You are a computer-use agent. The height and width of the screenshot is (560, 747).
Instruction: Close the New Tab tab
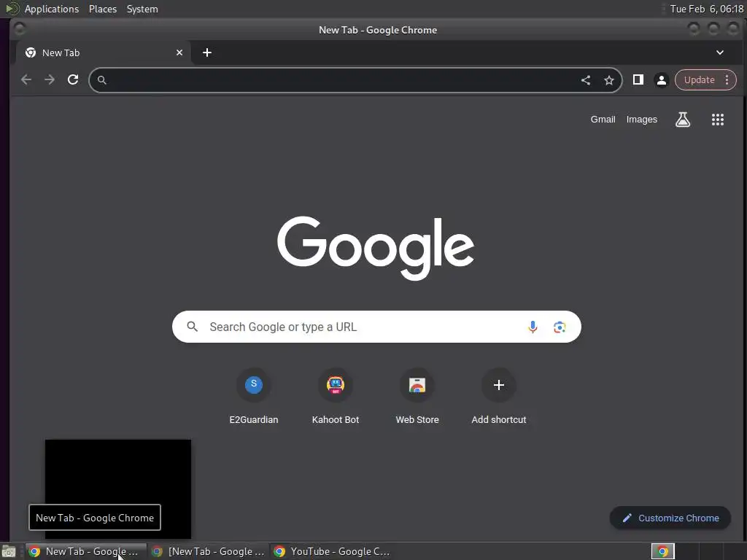click(179, 52)
